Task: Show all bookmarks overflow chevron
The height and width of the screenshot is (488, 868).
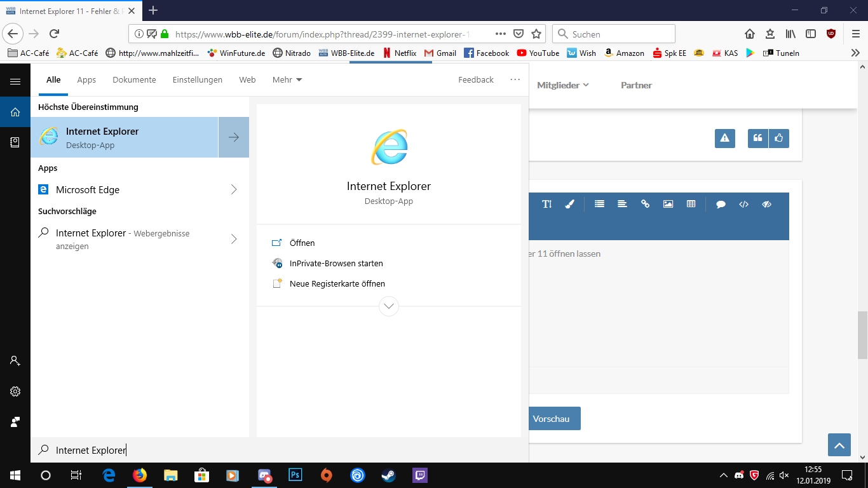Action: coord(855,53)
